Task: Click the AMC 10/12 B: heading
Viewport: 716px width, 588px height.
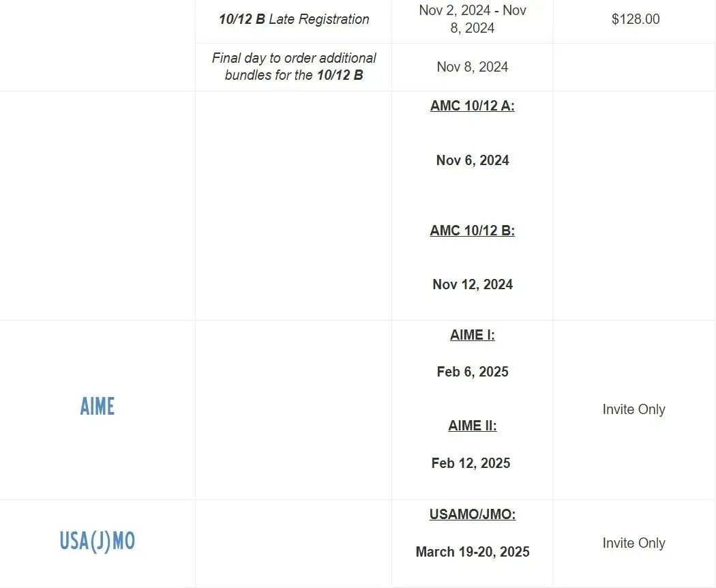Action: coord(472,231)
